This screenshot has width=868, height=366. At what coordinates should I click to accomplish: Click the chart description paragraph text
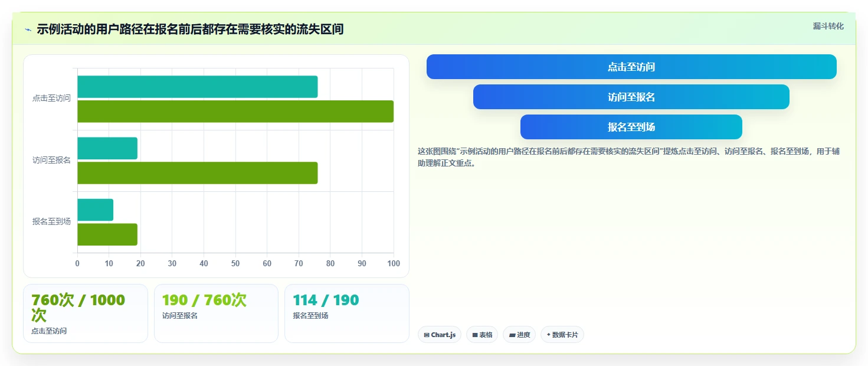click(628, 157)
